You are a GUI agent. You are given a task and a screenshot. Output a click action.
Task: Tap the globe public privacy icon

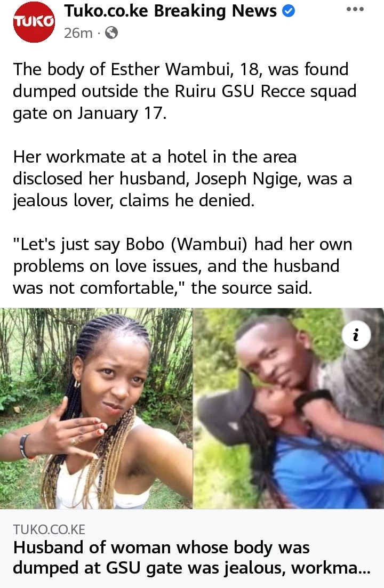pyautogui.click(x=111, y=33)
